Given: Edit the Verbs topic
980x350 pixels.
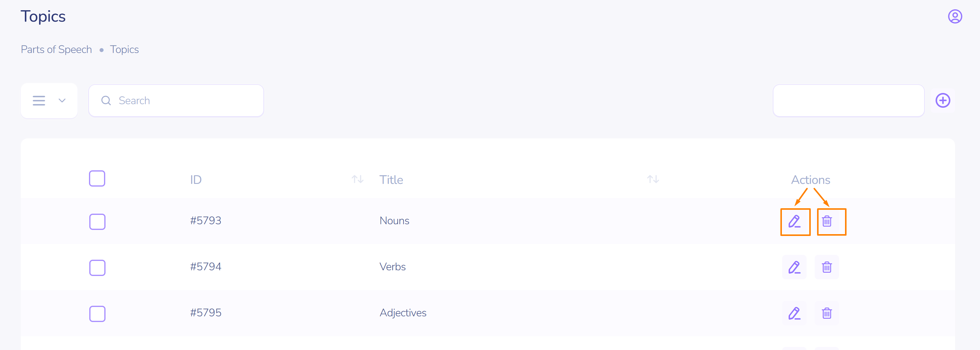Looking at the screenshot, I should (794, 267).
